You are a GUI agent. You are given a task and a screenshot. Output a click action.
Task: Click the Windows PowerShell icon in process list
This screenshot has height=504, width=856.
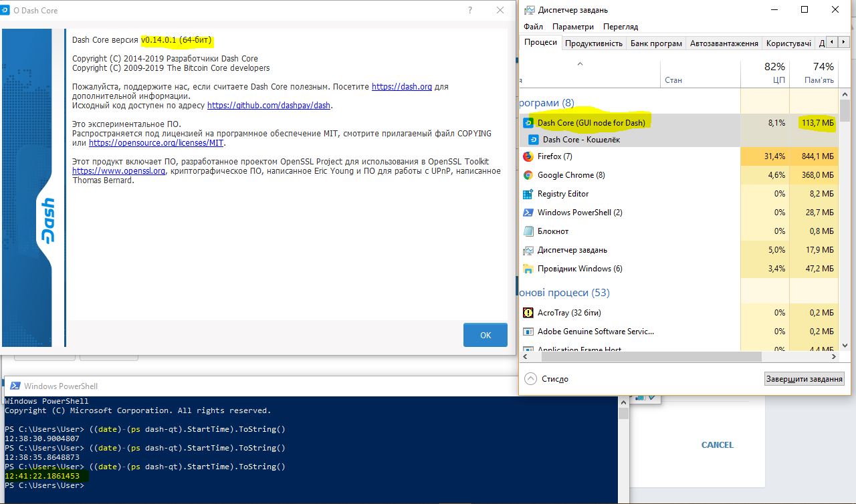[528, 213]
